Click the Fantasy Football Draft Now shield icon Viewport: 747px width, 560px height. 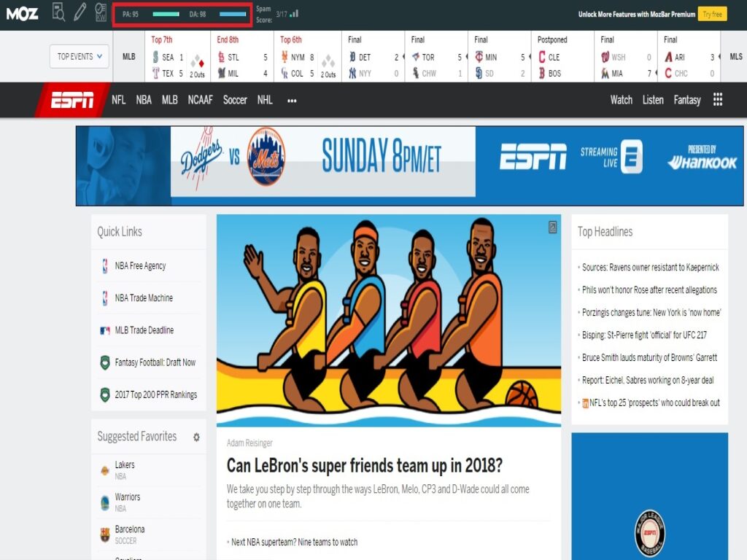105,362
